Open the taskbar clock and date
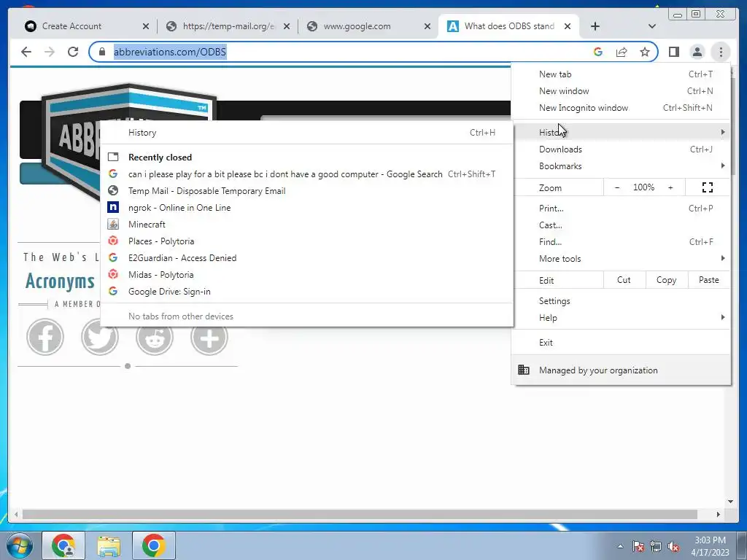The image size is (747, 560). pyautogui.click(x=710, y=546)
